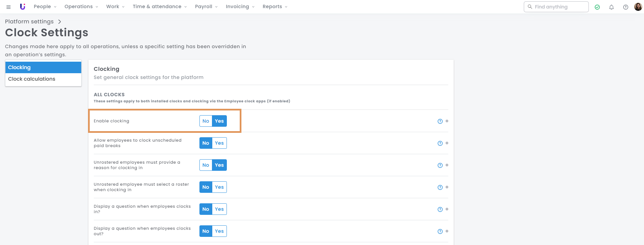Open the help icon in top bar

(x=626, y=7)
